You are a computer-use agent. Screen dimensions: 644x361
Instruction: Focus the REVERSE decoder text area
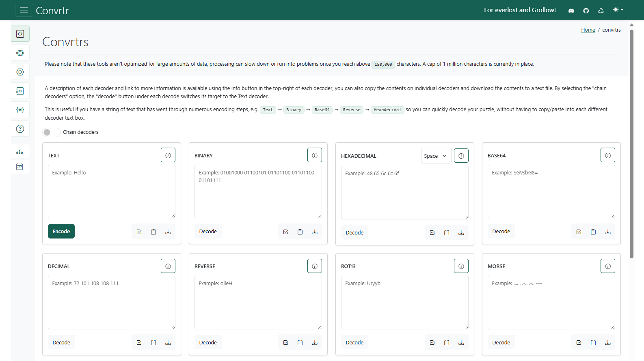258,302
